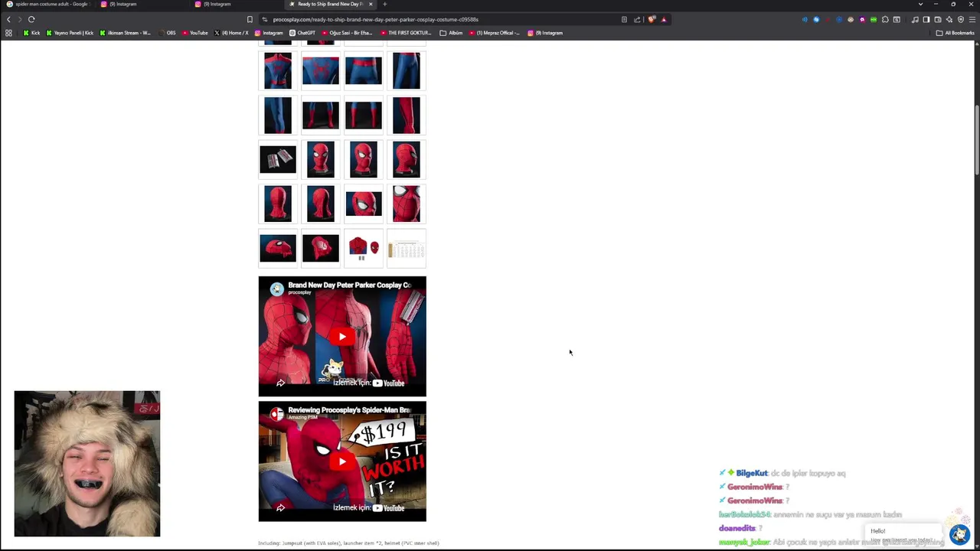980x551 pixels.
Task: Open the apps grid icon in bookmarks bar
Action: click(8, 33)
